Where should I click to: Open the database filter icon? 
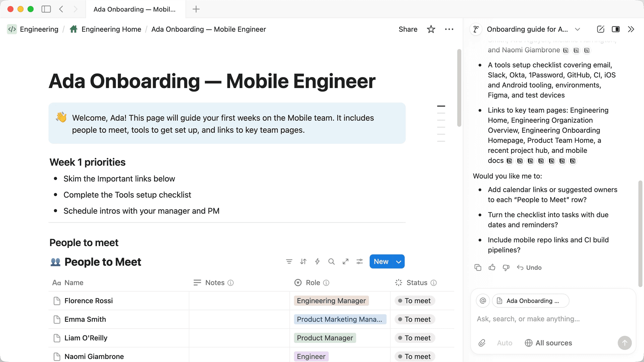[x=289, y=261]
